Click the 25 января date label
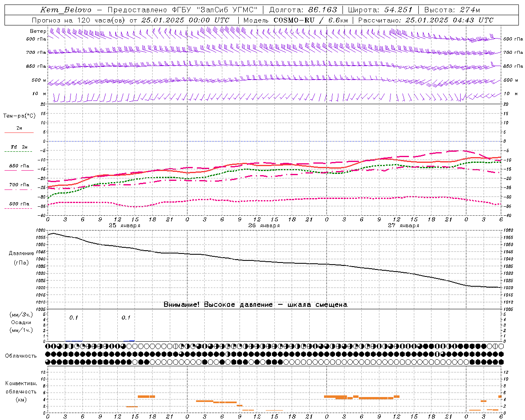This screenshot has width=525, height=420. click(x=124, y=226)
